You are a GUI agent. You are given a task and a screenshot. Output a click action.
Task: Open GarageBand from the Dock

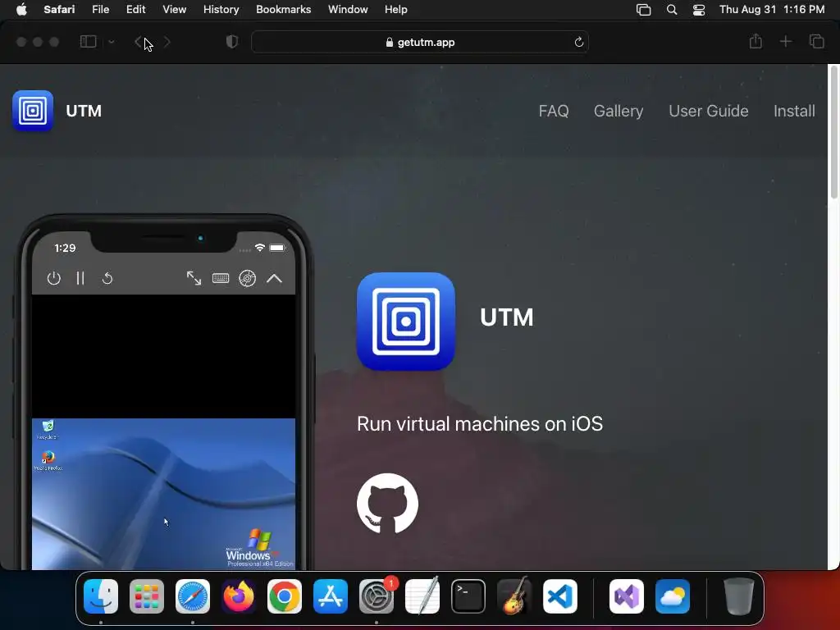click(x=514, y=596)
